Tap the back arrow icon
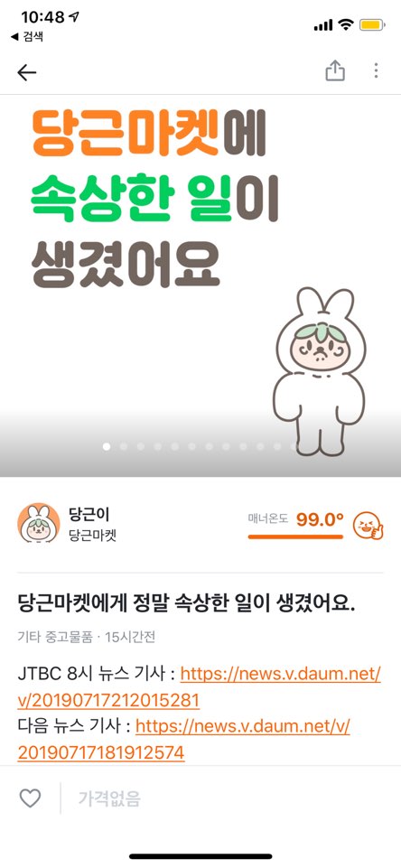 coord(26,72)
